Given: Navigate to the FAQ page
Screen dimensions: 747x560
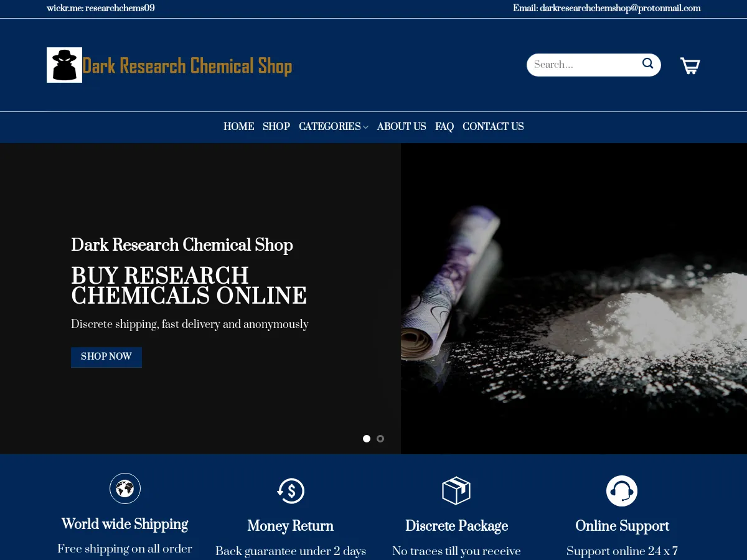Looking at the screenshot, I should (x=444, y=126).
